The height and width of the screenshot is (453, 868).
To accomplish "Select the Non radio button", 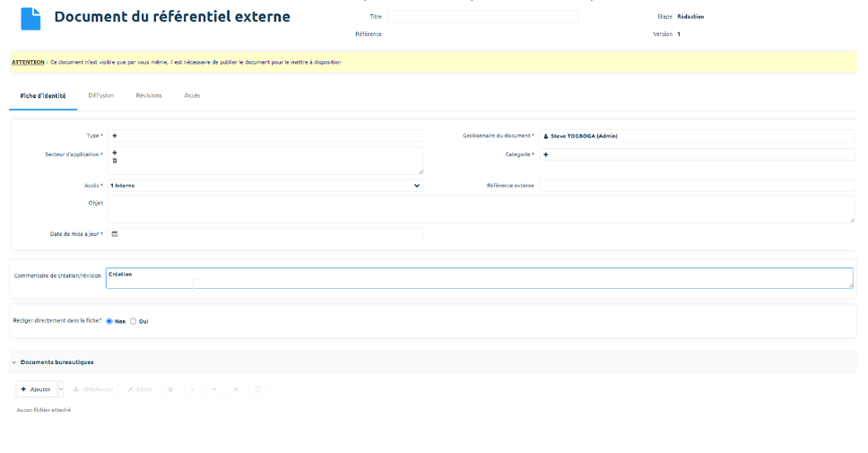I will coord(109,321).
